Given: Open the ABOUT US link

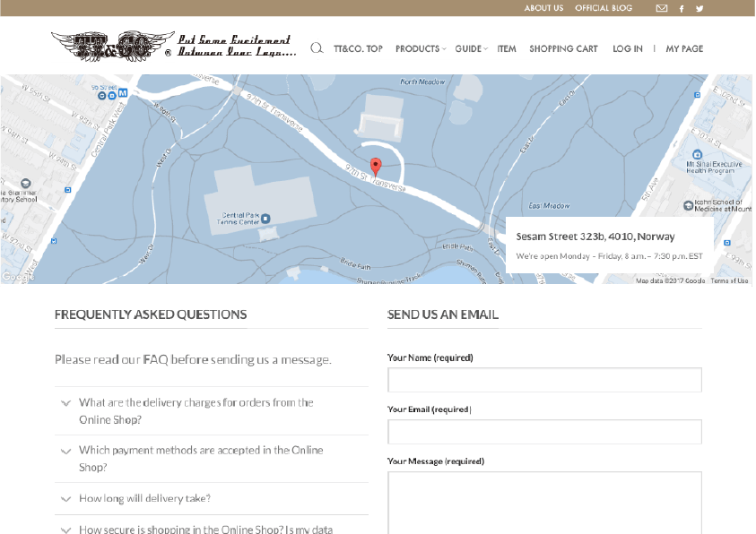Looking at the screenshot, I should [x=543, y=8].
